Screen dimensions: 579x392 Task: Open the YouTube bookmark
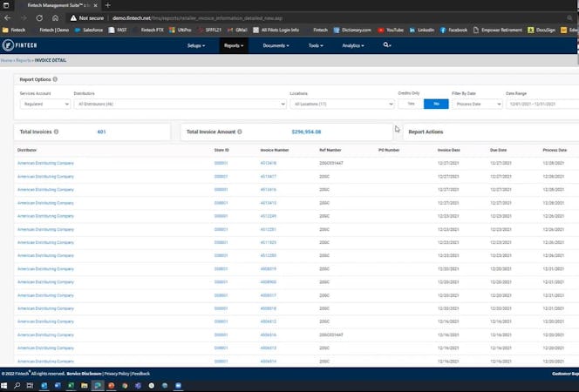pos(391,30)
